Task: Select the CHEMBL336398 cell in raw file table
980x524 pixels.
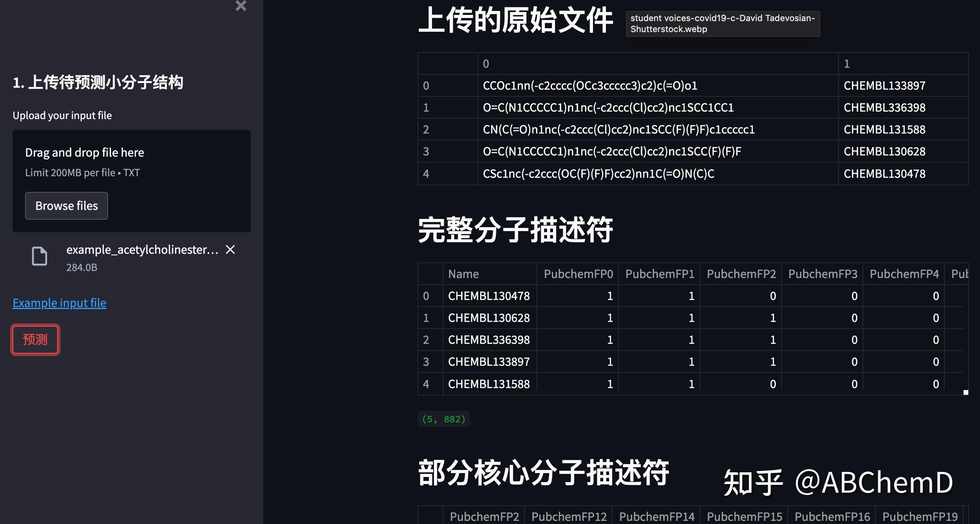Action: pyautogui.click(x=884, y=107)
